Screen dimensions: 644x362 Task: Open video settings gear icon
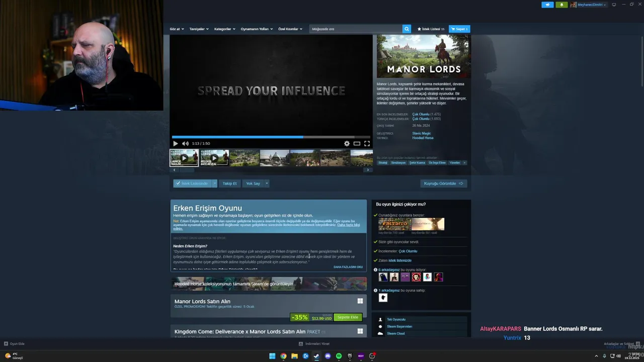click(347, 143)
